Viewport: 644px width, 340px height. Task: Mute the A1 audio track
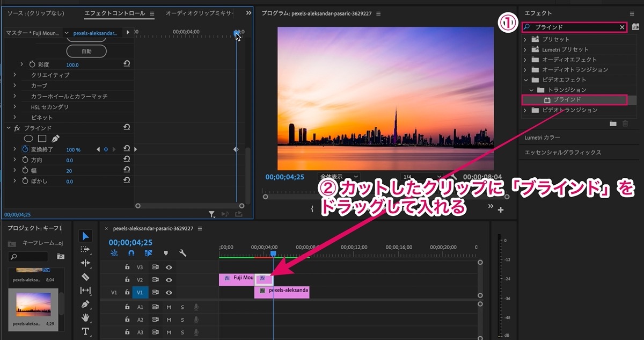[169, 307]
